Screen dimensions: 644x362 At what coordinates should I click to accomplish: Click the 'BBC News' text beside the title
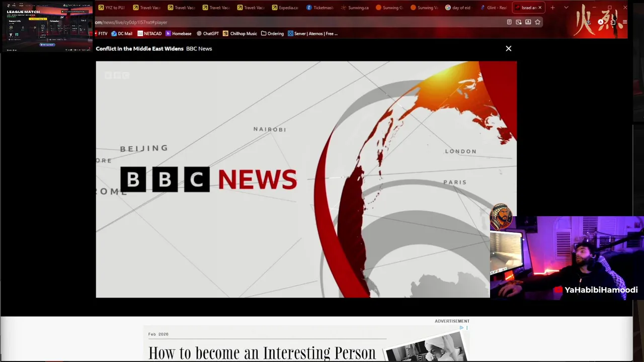[199, 49]
